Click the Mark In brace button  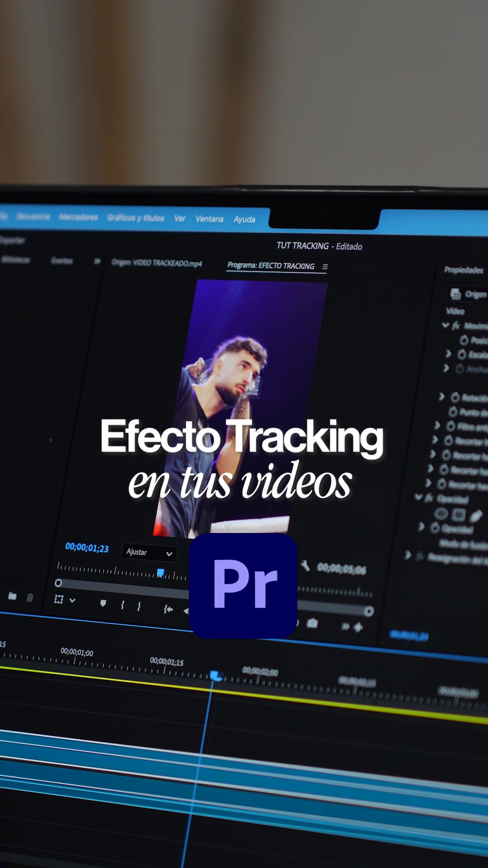click(122, 605)
